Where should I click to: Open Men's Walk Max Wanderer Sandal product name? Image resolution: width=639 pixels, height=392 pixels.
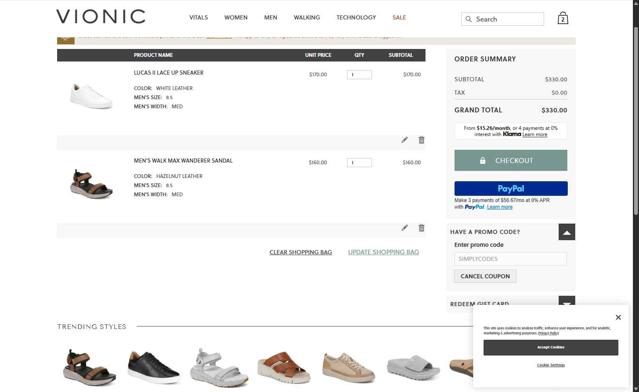[183, 161]
